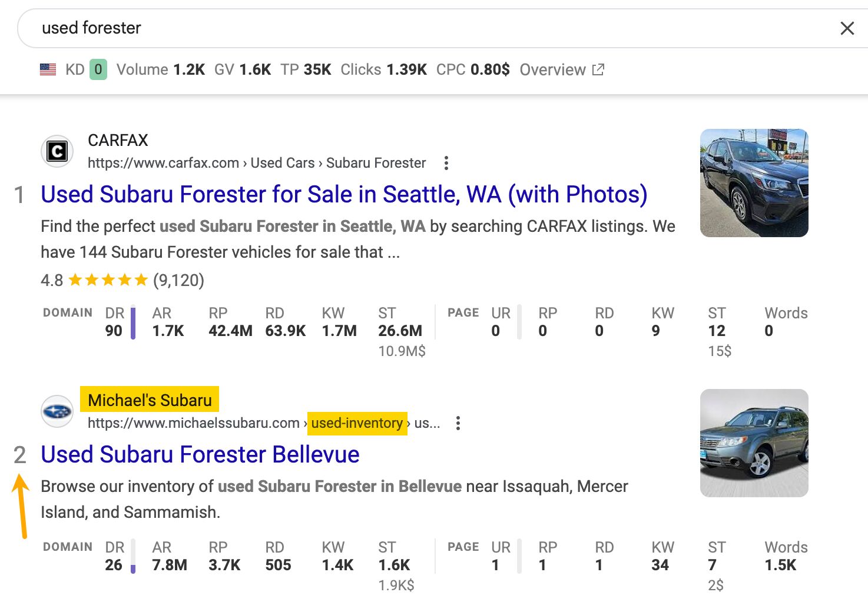Viewport: 868px width, 612px height.
Task: Click the gray Forester photo thumbnail on CARFAX result
Action: [x=754, y=182]
